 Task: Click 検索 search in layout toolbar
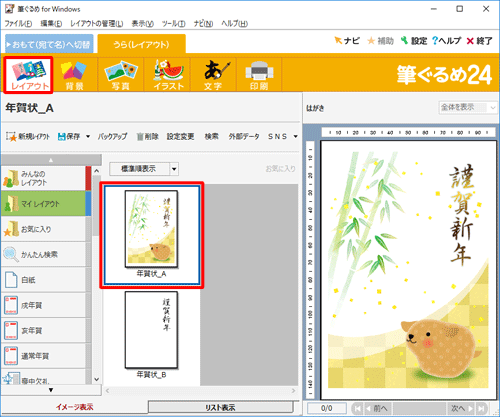pos(212,136)
